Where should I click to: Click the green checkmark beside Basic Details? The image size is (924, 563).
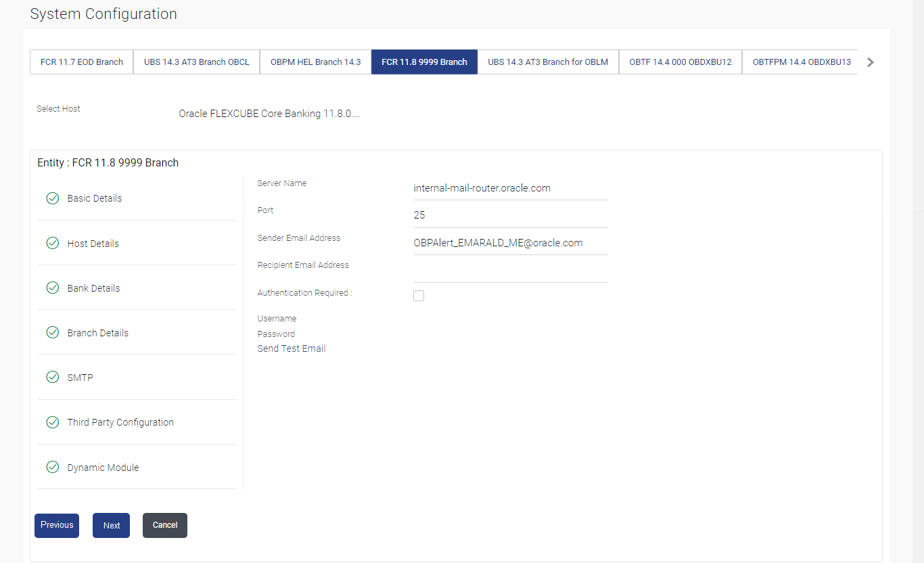click(x=52, y=198)
